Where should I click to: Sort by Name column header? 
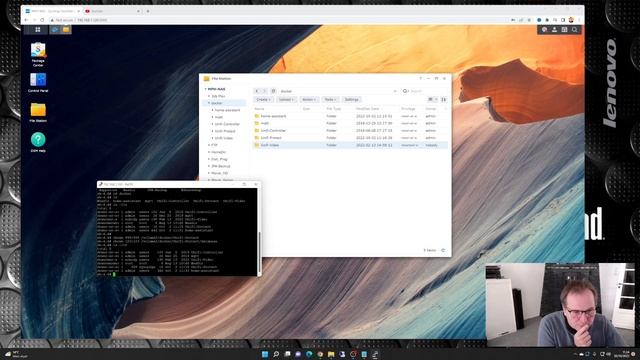tap(259, 109)
